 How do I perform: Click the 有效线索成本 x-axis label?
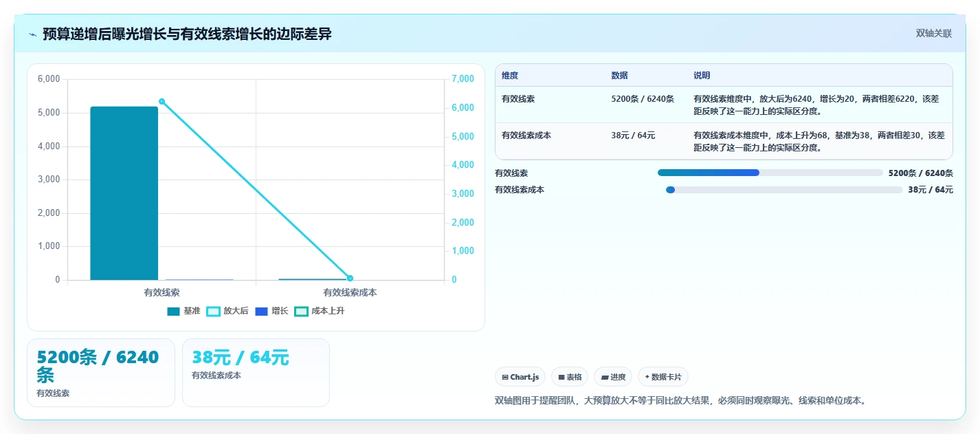point(350,292)
